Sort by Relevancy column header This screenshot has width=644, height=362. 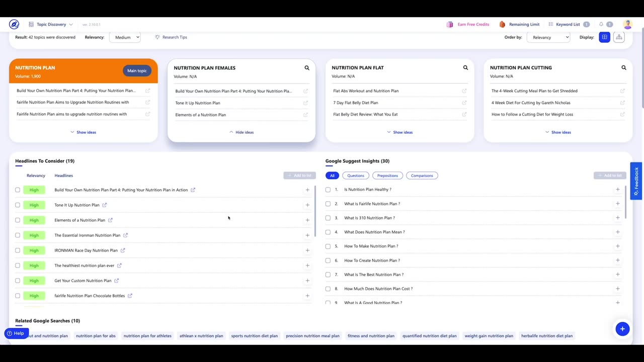coord(36,175)
